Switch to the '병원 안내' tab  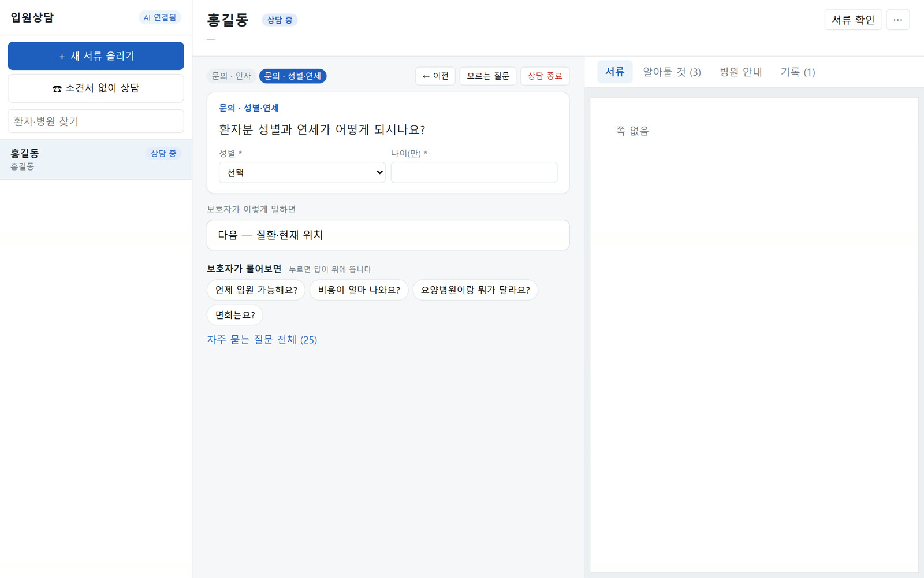tap(740, 72)
